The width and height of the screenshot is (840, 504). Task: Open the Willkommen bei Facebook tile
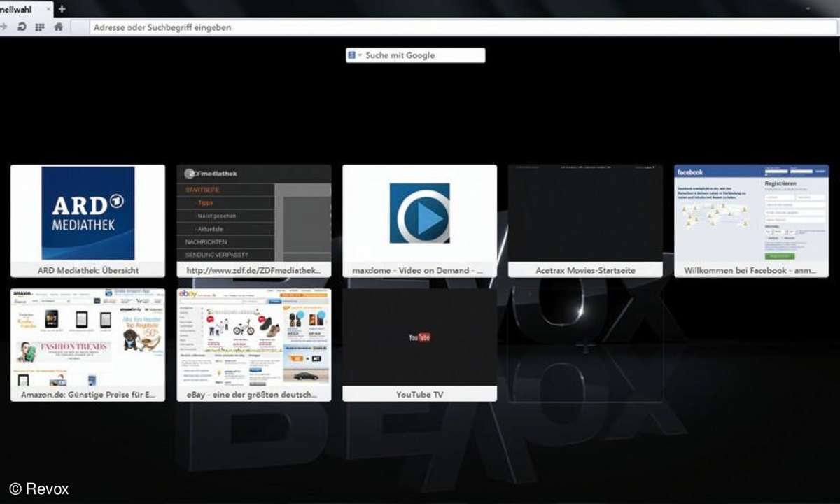[x=752, y=221]
